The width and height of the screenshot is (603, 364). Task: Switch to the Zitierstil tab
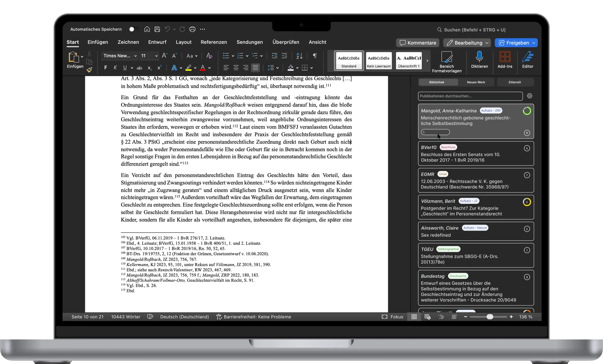point(515,82)
